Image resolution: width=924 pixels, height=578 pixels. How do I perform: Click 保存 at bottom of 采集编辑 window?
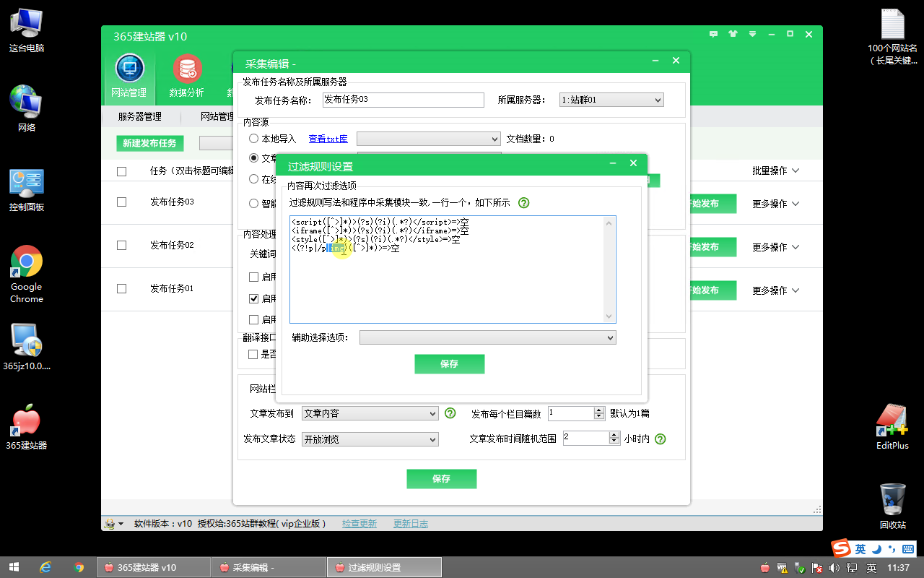[442, 479]
